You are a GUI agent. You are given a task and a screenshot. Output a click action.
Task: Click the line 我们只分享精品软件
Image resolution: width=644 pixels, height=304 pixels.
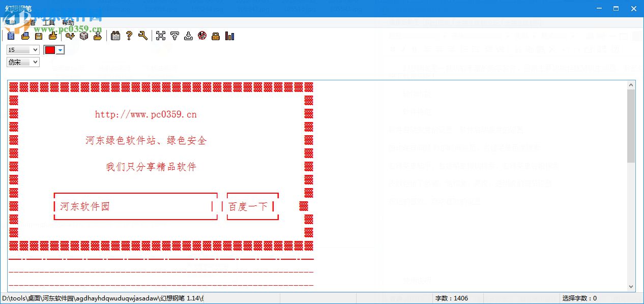pos(151,167)
